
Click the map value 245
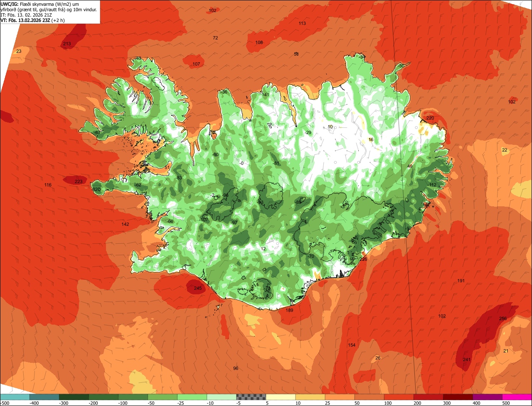point(198,288)
